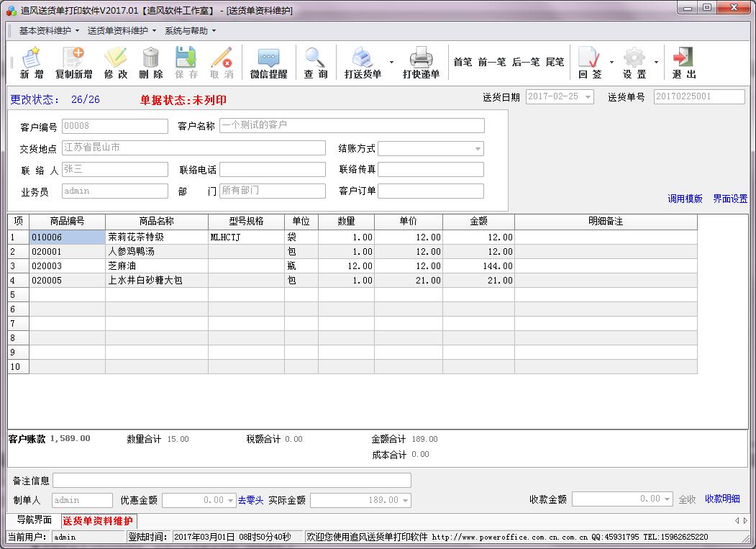Click the 去零头 link
The width and height of the screenshot is (756, 549).
[251, 500]
